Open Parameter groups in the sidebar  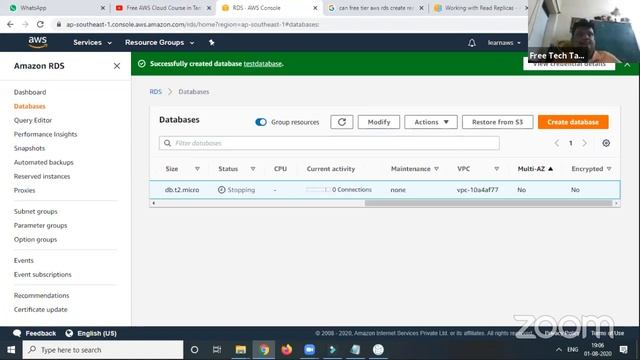tap(40, 225)
